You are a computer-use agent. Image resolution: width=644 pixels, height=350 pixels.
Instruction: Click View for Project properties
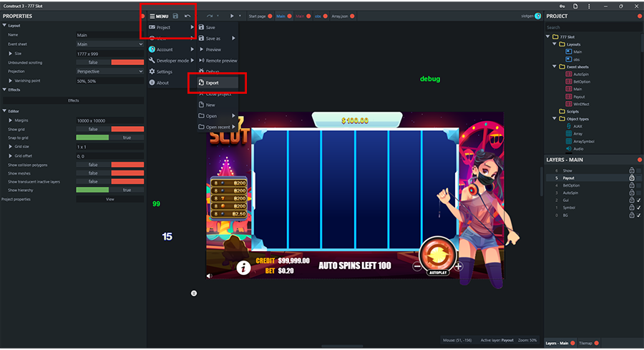[x=110, y=199]
